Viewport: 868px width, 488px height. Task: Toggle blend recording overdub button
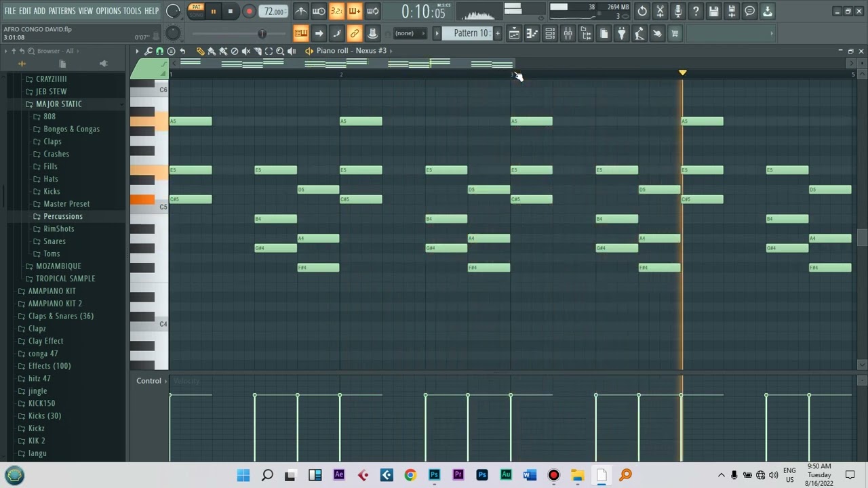click(x=355, y=11)
